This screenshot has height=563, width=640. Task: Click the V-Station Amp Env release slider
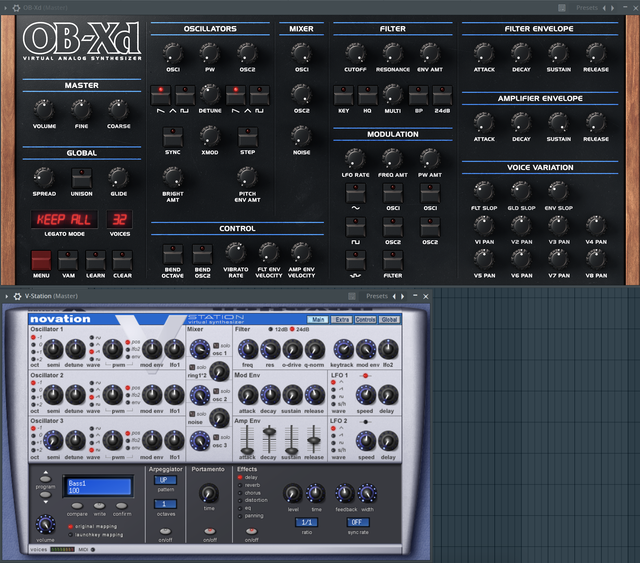[x=313, y=440]
